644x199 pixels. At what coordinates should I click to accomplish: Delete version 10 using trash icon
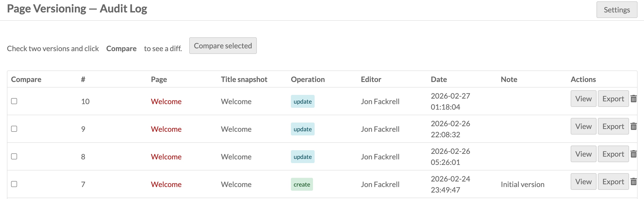[633, 99]
